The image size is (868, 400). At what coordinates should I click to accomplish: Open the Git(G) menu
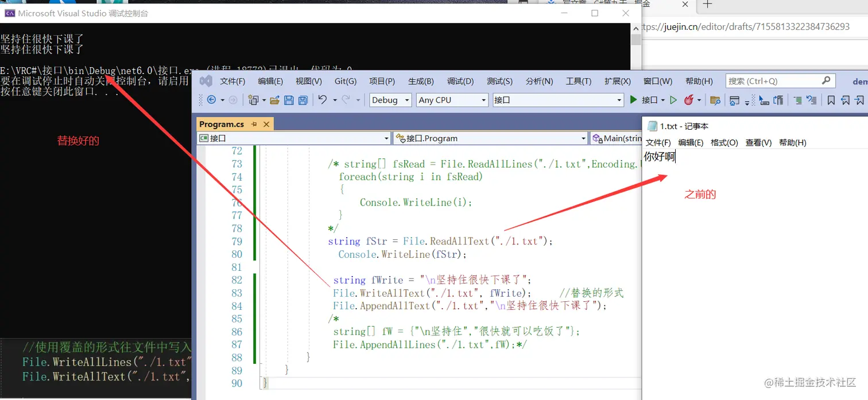coord(346,81)
